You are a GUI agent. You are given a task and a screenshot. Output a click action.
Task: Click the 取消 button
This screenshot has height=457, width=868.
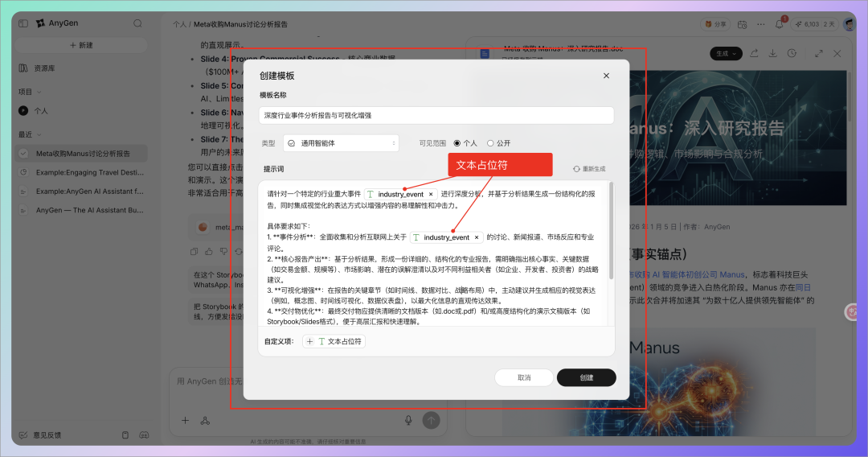pyautogui.click(x=524, y=378)
